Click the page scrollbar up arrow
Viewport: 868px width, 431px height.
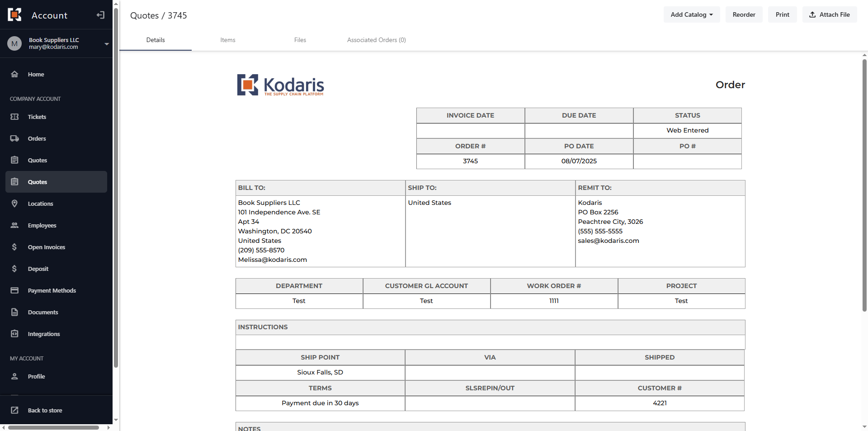[x=864, y=55]
